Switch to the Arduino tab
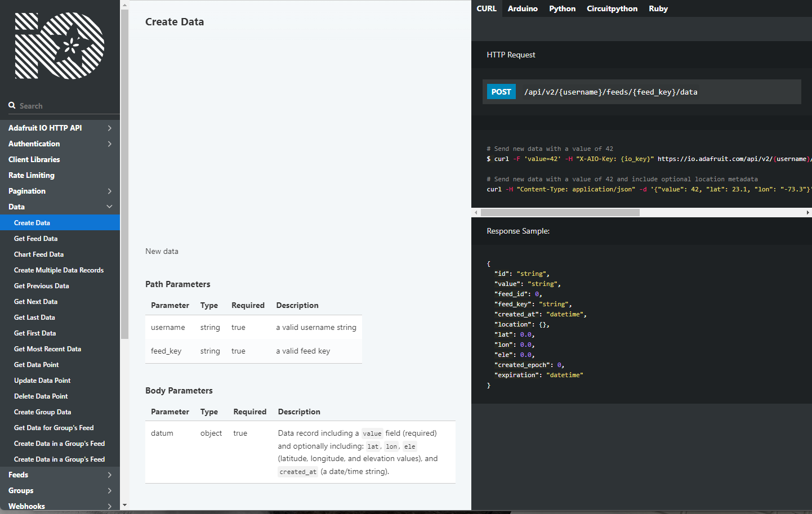 pos(523,8)
